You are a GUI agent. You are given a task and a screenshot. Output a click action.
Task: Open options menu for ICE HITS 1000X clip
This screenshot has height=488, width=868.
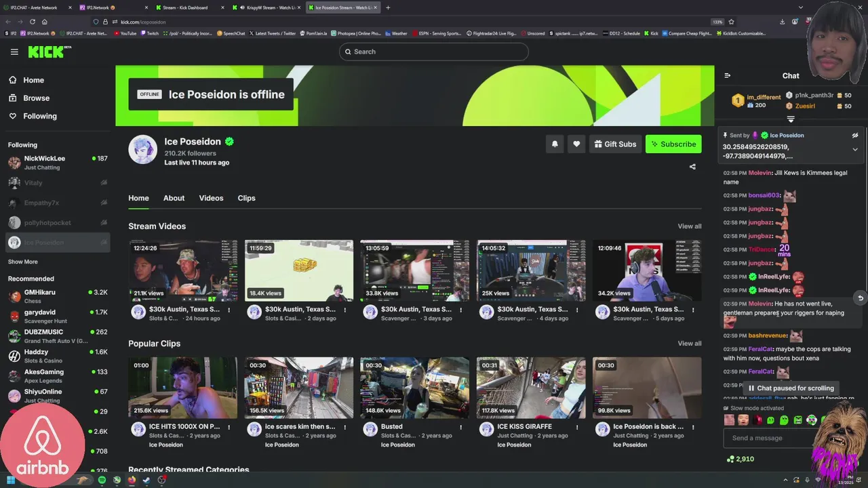click(229, 427)
